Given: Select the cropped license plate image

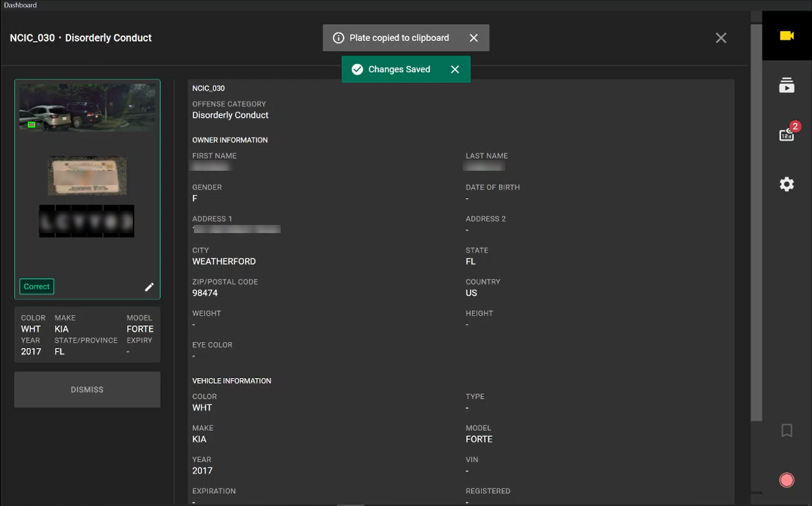Looking at the screenshot, I should pos(87,175).
